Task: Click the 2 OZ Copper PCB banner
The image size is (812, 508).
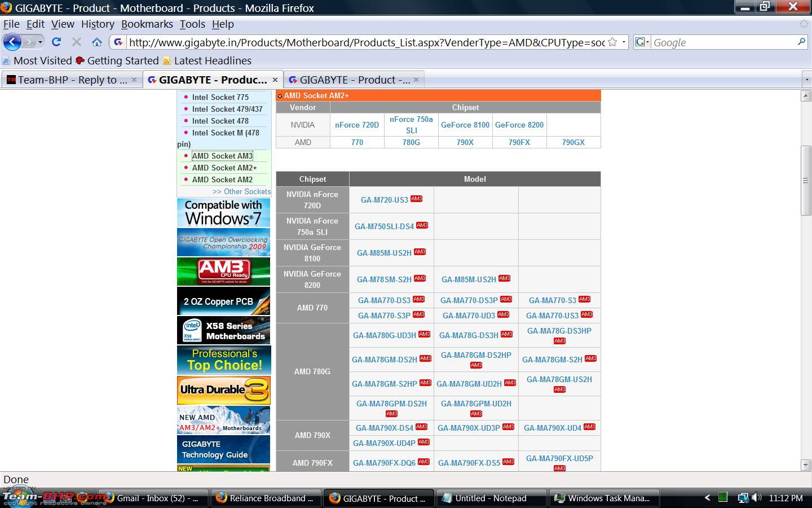Action: pyautogui.click(x=223, y=301)
